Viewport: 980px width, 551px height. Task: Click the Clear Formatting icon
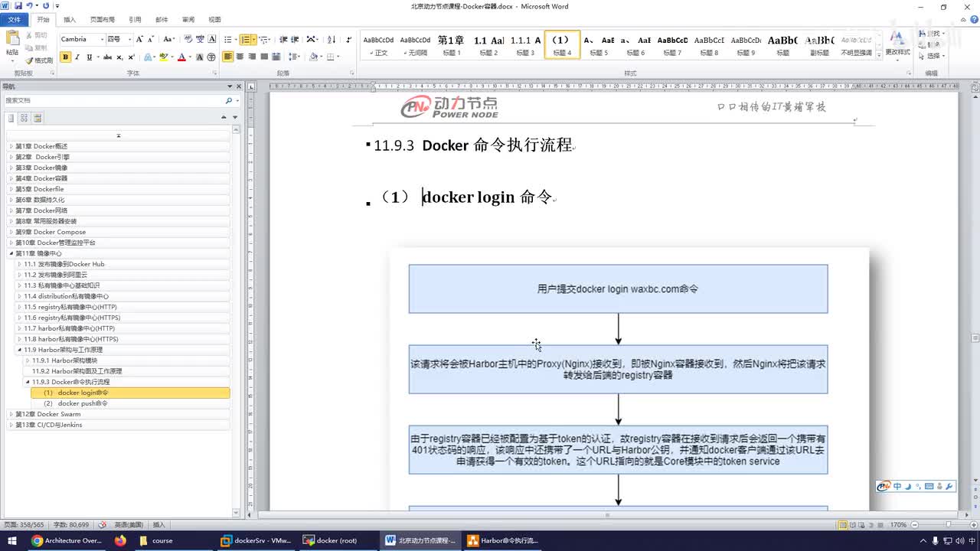[187, 39]
